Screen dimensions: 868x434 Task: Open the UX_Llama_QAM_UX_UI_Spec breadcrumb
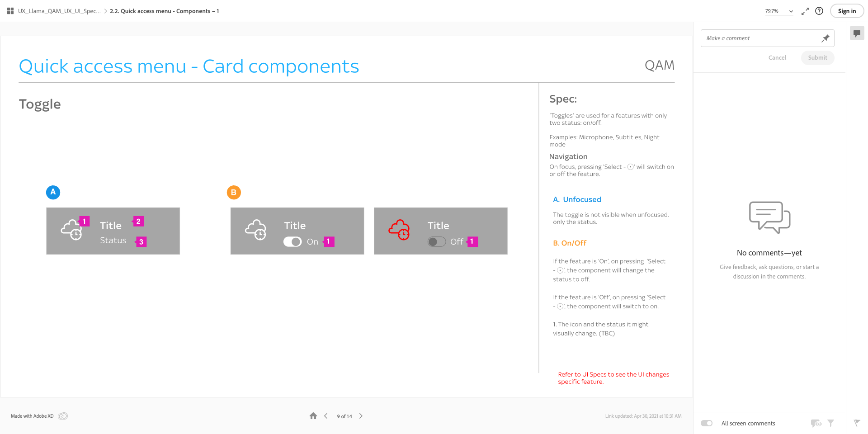[59, 11]
